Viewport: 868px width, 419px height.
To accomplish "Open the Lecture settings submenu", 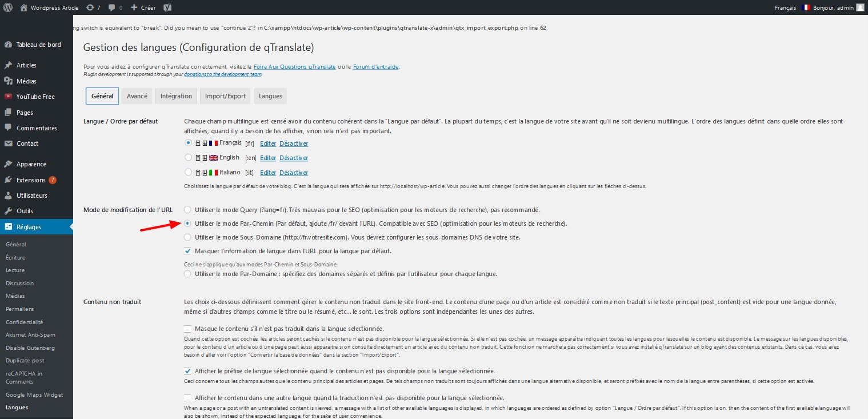I will [x=15, y=270].
